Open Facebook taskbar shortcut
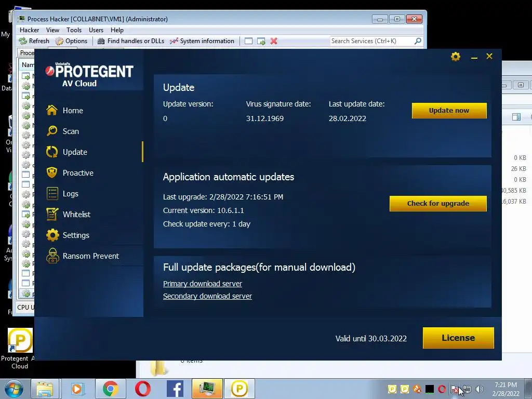 coord(175,389)
